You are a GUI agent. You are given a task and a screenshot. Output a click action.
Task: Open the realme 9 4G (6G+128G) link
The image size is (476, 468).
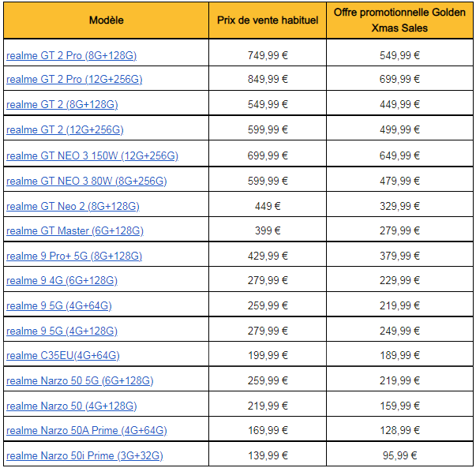[62, 280]
